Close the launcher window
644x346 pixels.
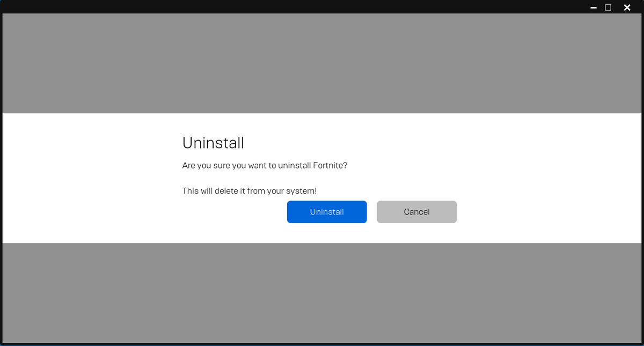(x=627, y=8)
